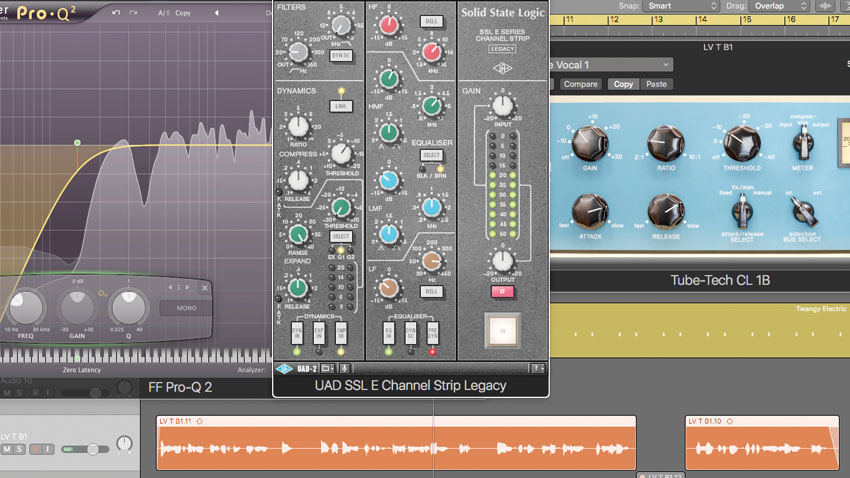Click the green HMF Q knob
Screen dimensions: 850x478
click(389, 132)
